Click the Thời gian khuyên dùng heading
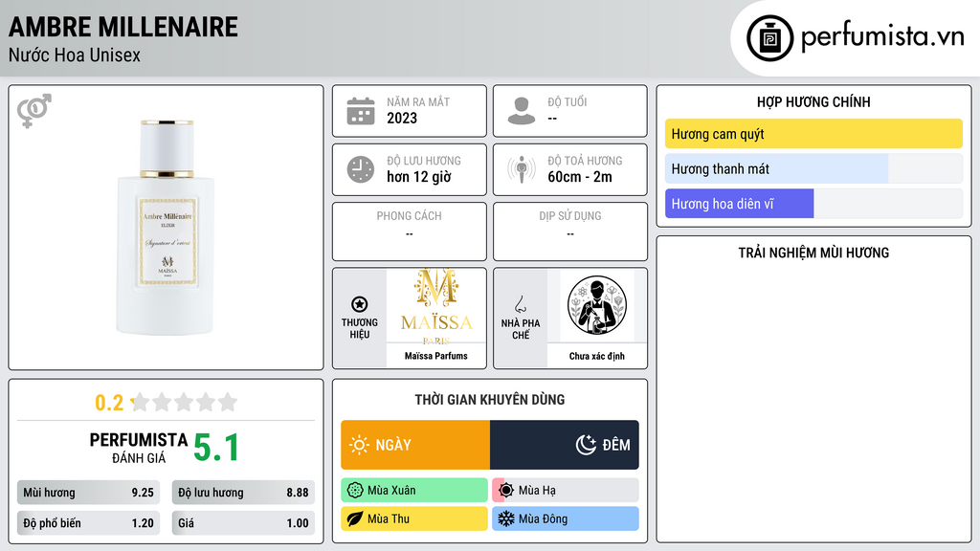This screenshot has height=551, width=980. coord(490,400)
